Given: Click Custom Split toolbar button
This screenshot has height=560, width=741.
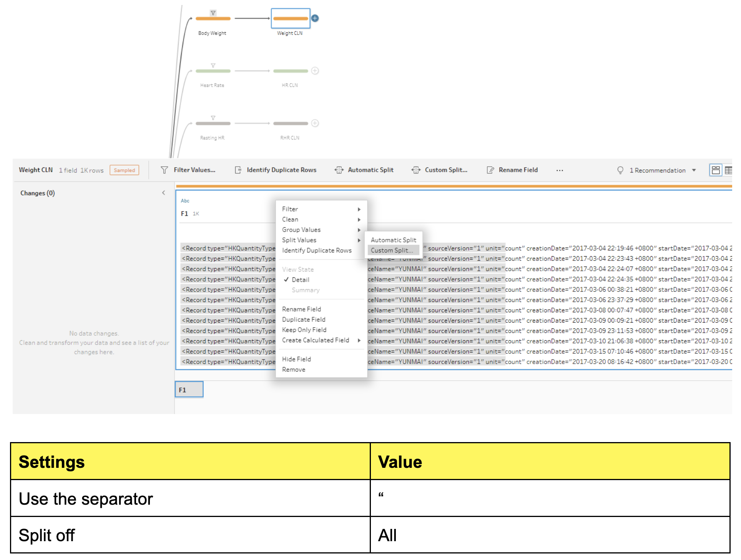Looking at the screenshot, I should (x=440, y=170).
